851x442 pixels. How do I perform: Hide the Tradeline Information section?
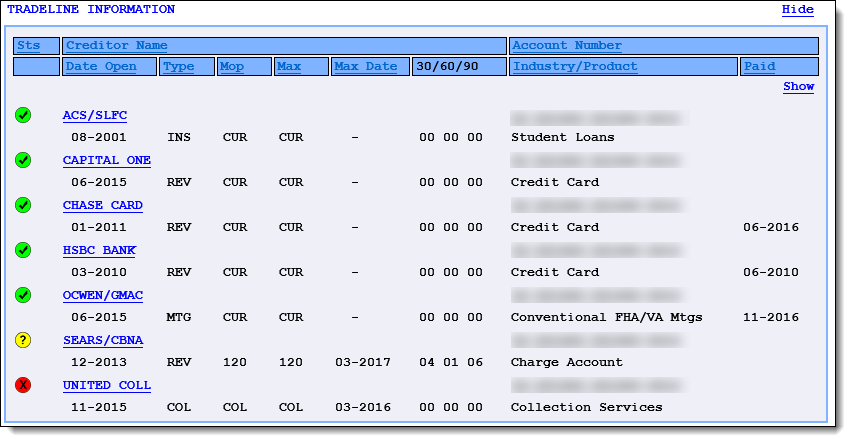click(797, 9)
